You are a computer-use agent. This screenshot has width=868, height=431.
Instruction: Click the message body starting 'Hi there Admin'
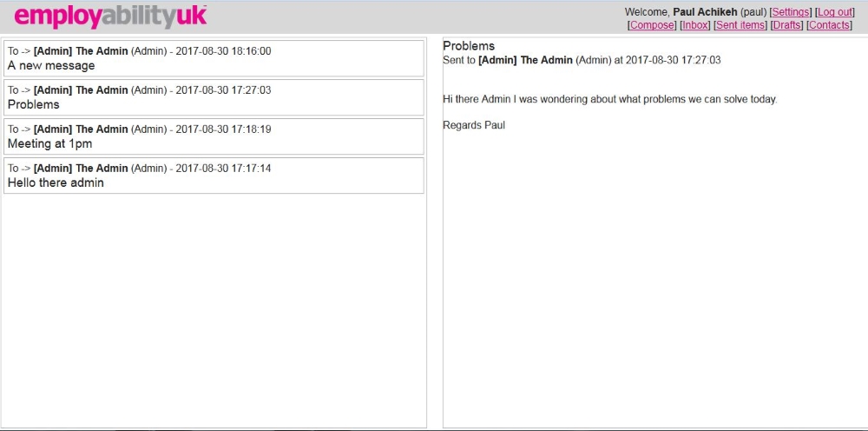click(x=609, y=99)
